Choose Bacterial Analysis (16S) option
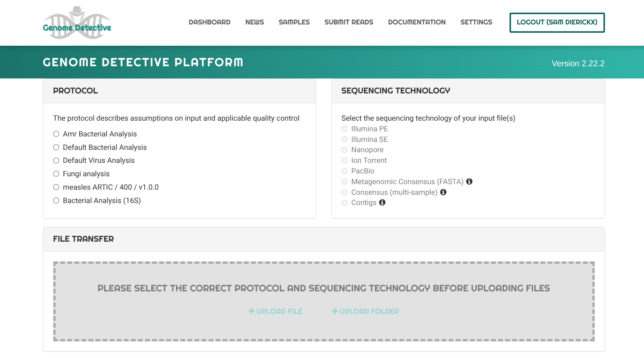The image size is (644, 358). (x=56, y=201)
